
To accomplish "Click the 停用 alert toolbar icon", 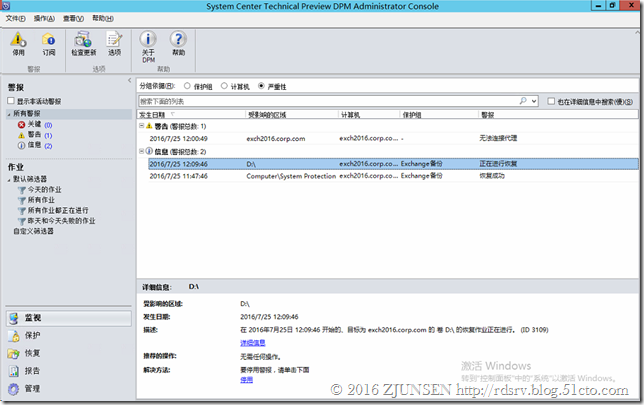I will [x=18, y=40].
